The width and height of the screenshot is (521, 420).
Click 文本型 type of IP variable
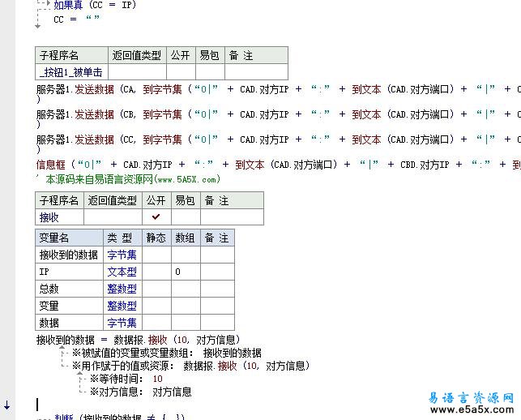[x=122, y=272]
